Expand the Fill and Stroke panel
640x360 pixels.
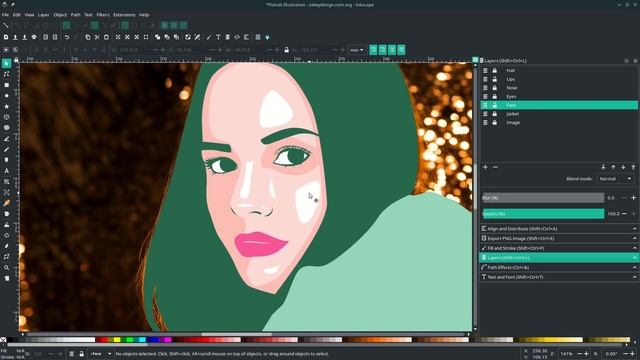[558, 248]
